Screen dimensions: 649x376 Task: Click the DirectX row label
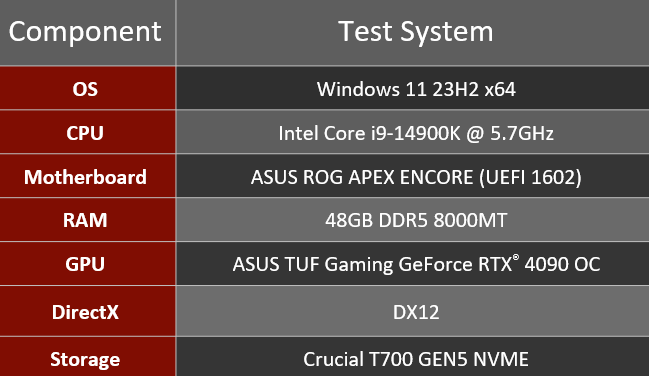[x=87, y=311]
